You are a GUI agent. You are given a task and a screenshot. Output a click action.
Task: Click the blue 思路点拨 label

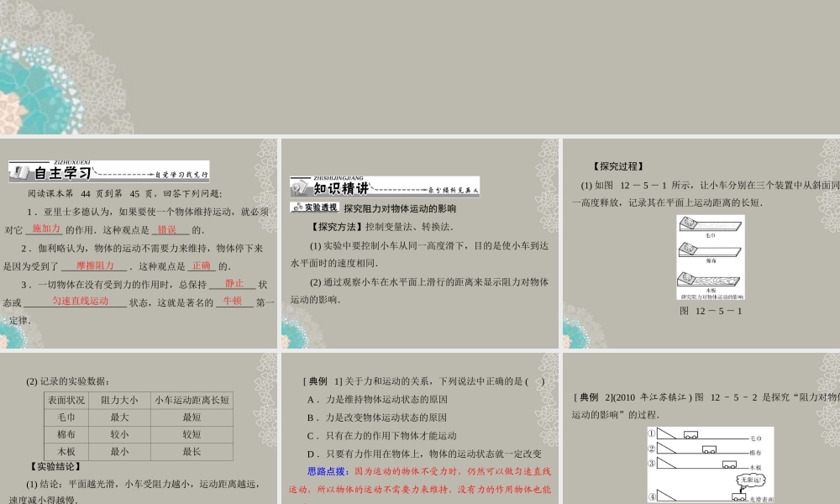click(x=328, y=472)
